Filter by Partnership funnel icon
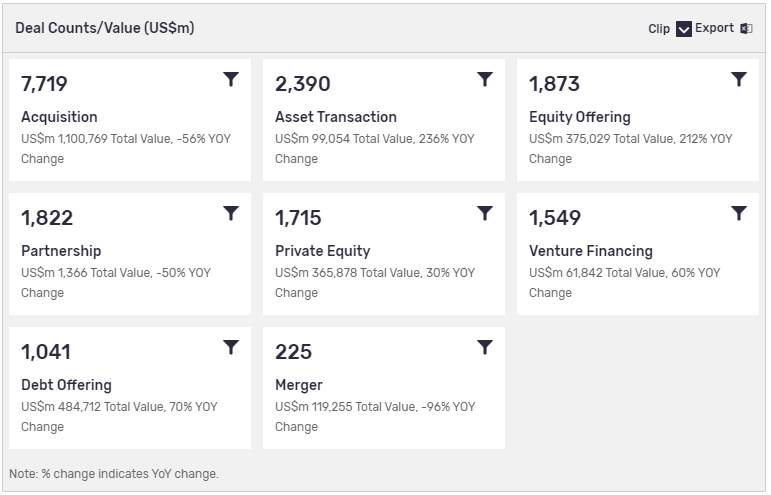This screenshot has height=495, width=771. (x=231, y=213)
